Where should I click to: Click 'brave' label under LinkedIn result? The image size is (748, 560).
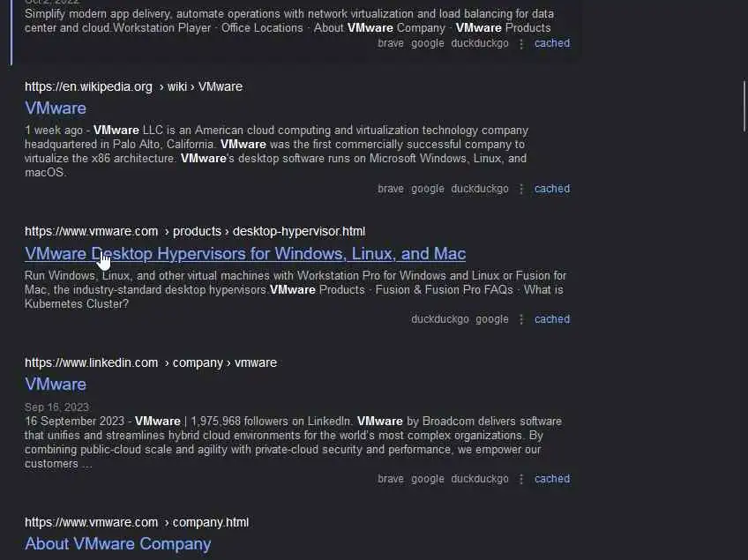tap(391, 479)
